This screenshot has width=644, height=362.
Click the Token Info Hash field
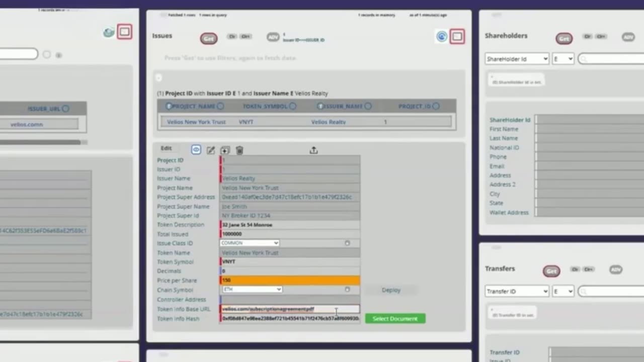coord(290,319)
